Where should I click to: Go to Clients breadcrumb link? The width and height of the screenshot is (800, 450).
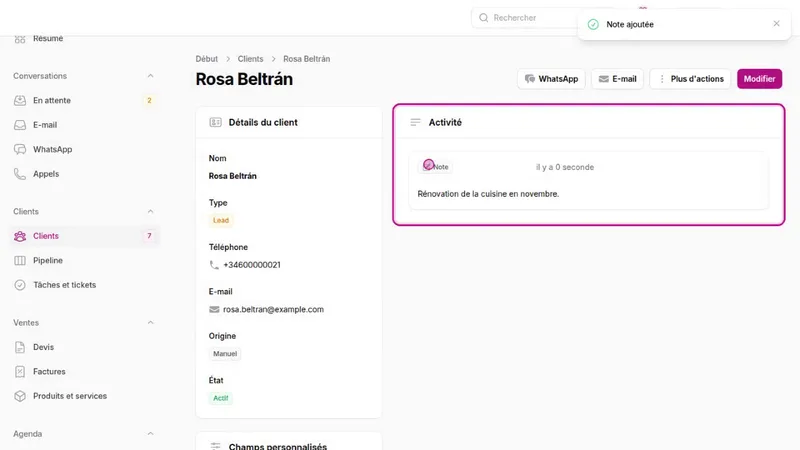(x=251, y=59)
